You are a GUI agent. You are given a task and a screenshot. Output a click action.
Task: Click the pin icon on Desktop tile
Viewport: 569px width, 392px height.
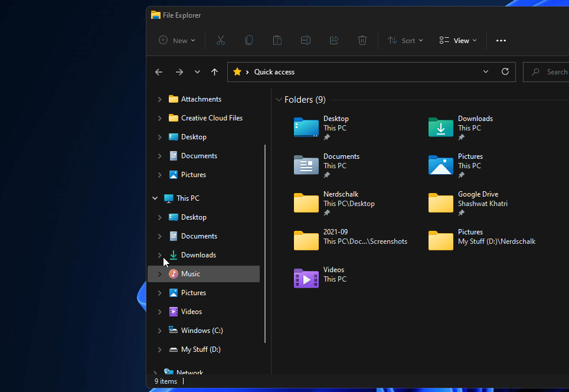click(x=326, y=136)
